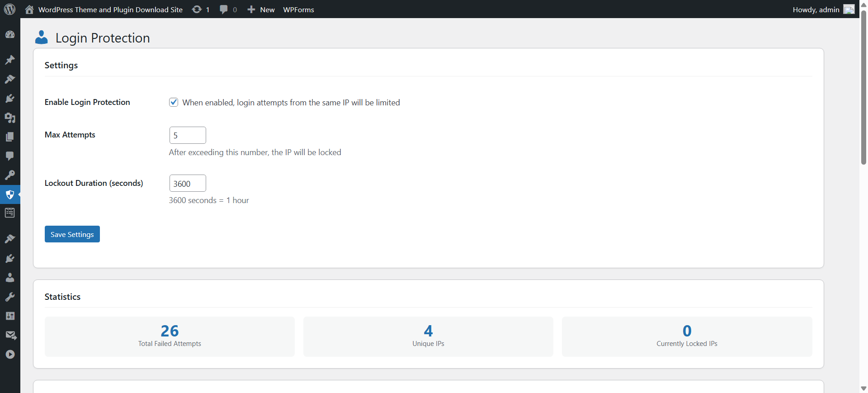Click the Max Attempts label
The width and height of the screenshot is (868, 393).
(70, 135)
